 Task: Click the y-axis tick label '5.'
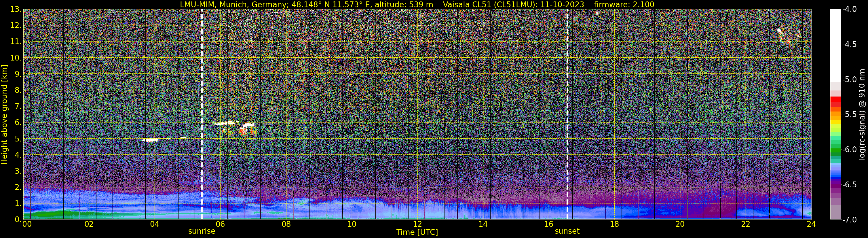pyautogui.click(x=18, y=139)
